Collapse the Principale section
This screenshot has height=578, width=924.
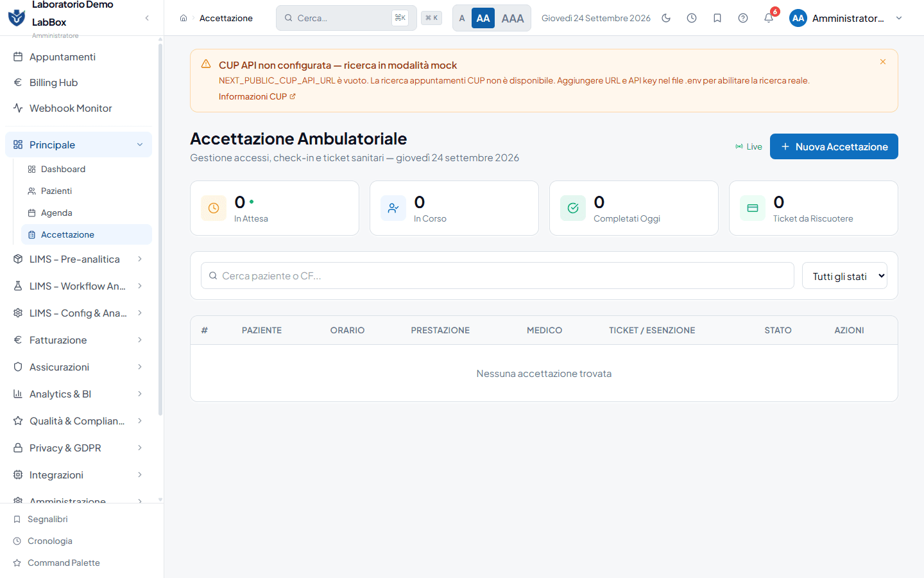[x=78, y=144]
